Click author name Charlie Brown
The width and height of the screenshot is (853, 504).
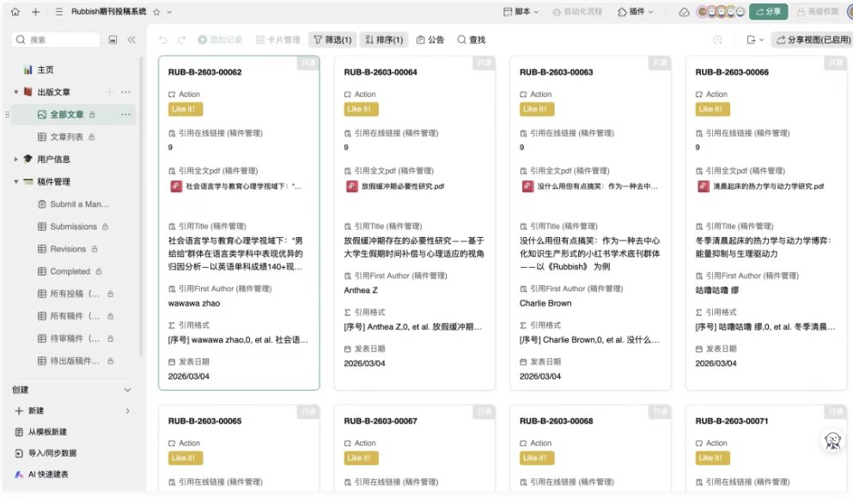545,303
